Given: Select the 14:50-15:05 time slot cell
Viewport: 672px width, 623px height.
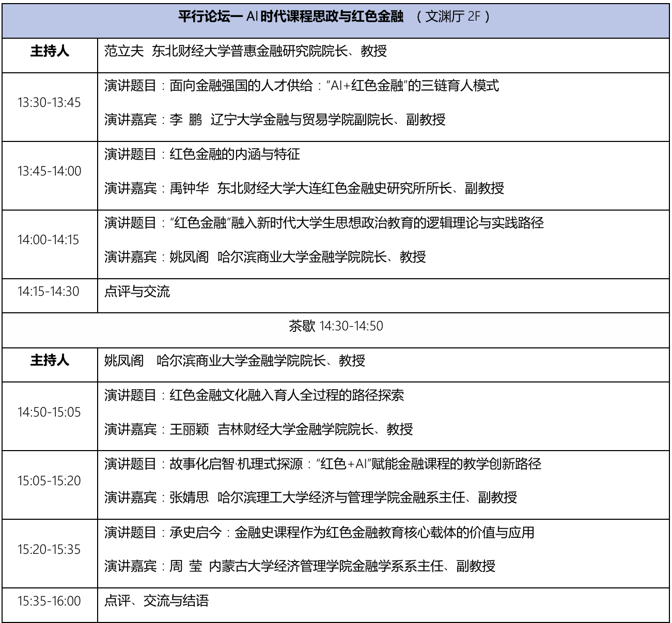Looking at the screenshot, I should point(50,411).
